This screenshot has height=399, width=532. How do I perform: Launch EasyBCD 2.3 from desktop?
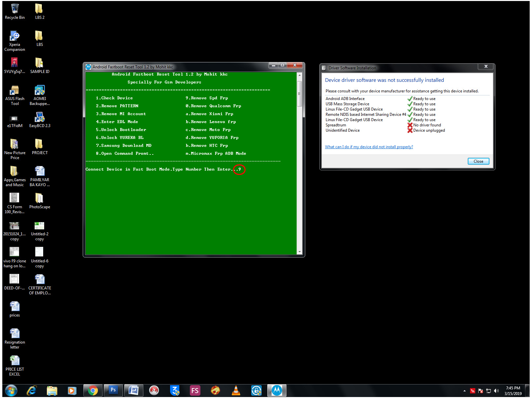point(40,120)
